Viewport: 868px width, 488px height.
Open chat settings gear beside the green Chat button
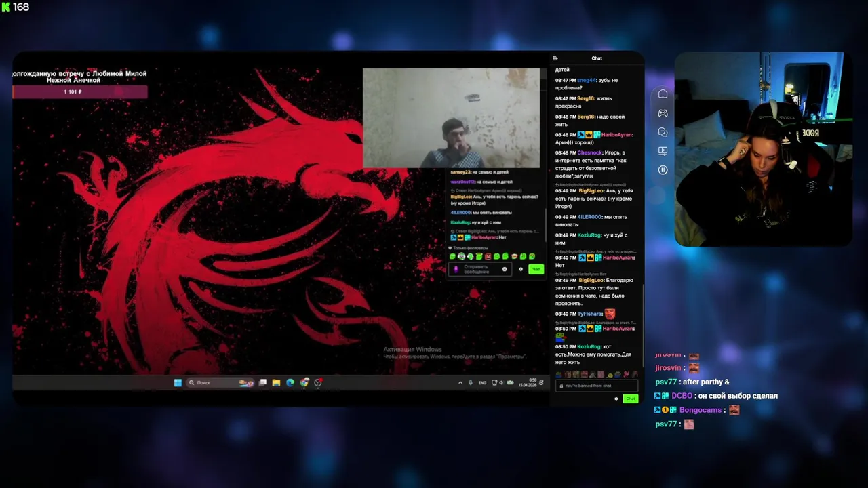616,399
